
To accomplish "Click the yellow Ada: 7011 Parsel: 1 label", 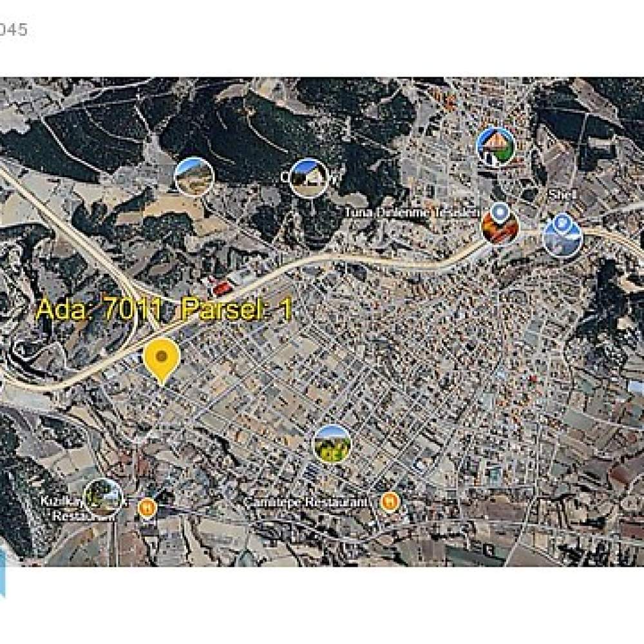I will [x=164, y=309].
